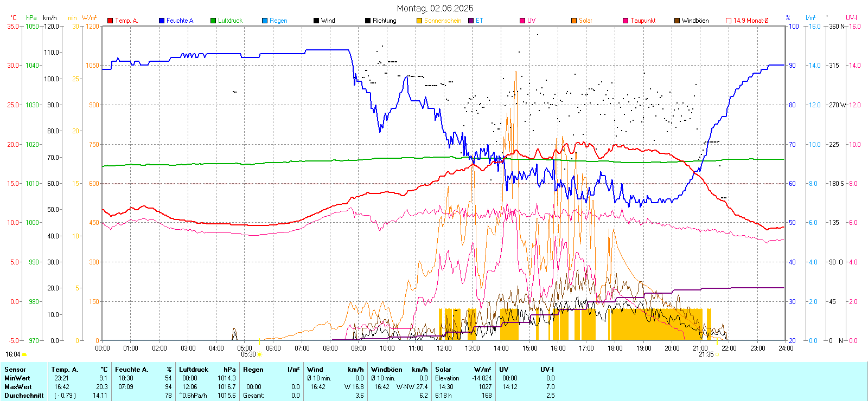Click the UV-I axis unit label

[851, 18]
